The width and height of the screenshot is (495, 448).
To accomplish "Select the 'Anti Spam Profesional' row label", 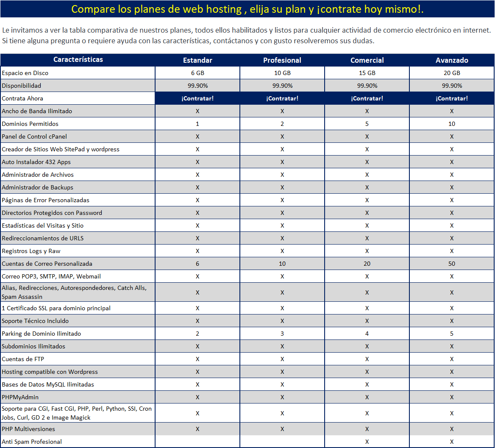I will click(x=32, y=442).
